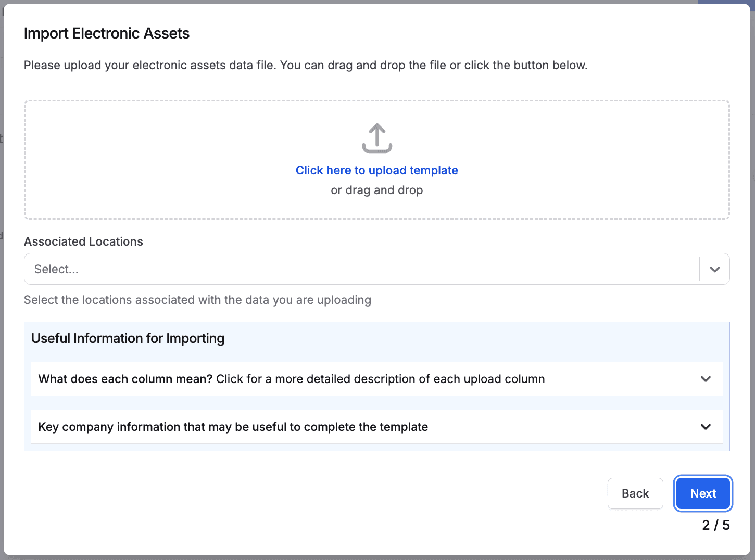Click the 'Useful Information for Importing' heading

pos(128,338)
